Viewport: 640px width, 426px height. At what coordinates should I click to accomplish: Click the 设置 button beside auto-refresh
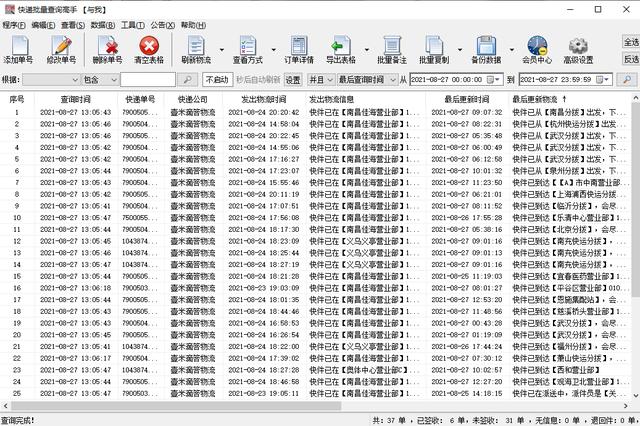tap(292, 79)
